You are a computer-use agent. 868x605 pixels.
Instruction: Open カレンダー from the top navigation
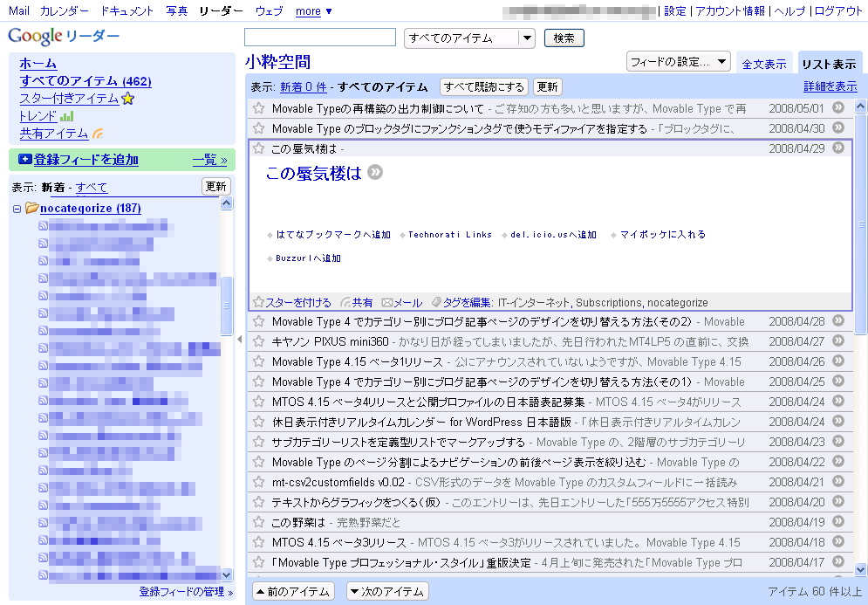(x=65, y=11)
